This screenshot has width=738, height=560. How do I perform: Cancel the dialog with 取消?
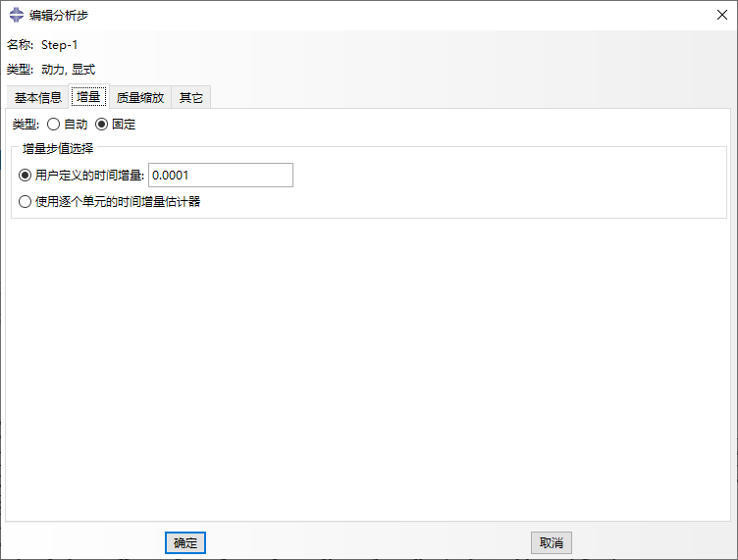(x=552, y=542)
